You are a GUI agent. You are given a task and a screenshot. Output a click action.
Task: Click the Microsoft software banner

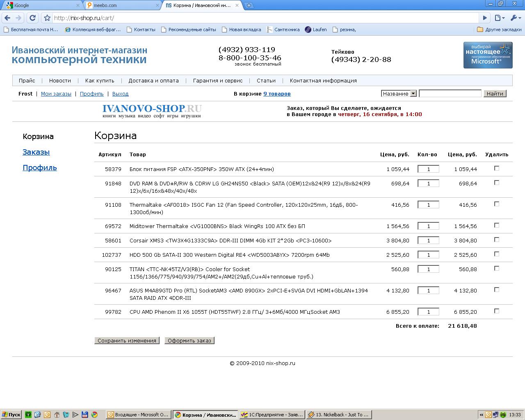pyautogui.click(x=488, y=55)
